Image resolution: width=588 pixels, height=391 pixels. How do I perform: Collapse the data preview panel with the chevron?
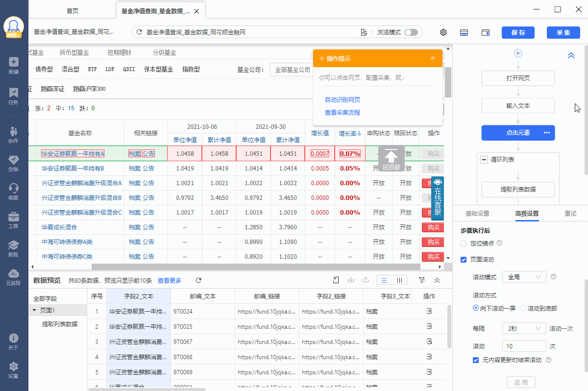(x=437, y=280)
